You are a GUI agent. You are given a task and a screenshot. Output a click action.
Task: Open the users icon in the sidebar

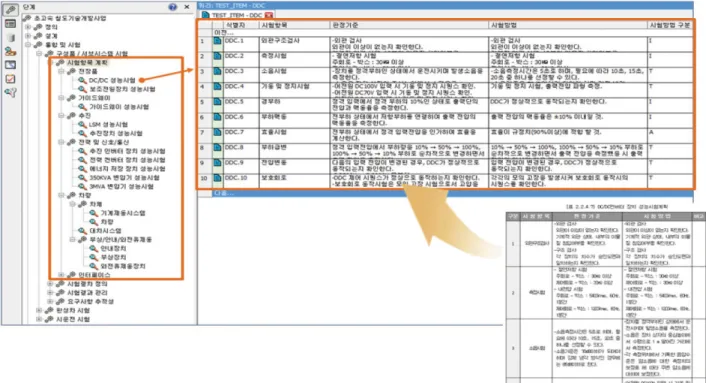(x=10, y=51)
